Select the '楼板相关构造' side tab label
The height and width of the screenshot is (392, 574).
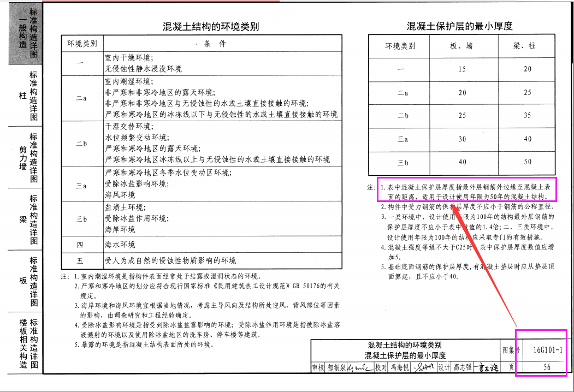pyautogui.click(x=23, y=344)
